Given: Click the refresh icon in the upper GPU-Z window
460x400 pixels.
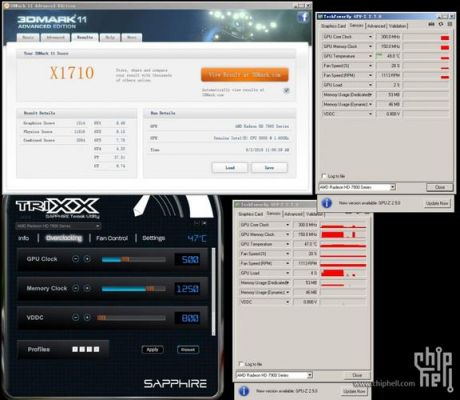Looking at the screenshot, I should point(441,24).
